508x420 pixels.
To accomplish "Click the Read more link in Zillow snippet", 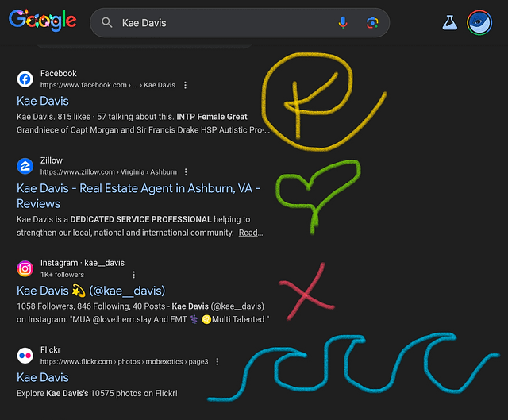I will [248, 233].
